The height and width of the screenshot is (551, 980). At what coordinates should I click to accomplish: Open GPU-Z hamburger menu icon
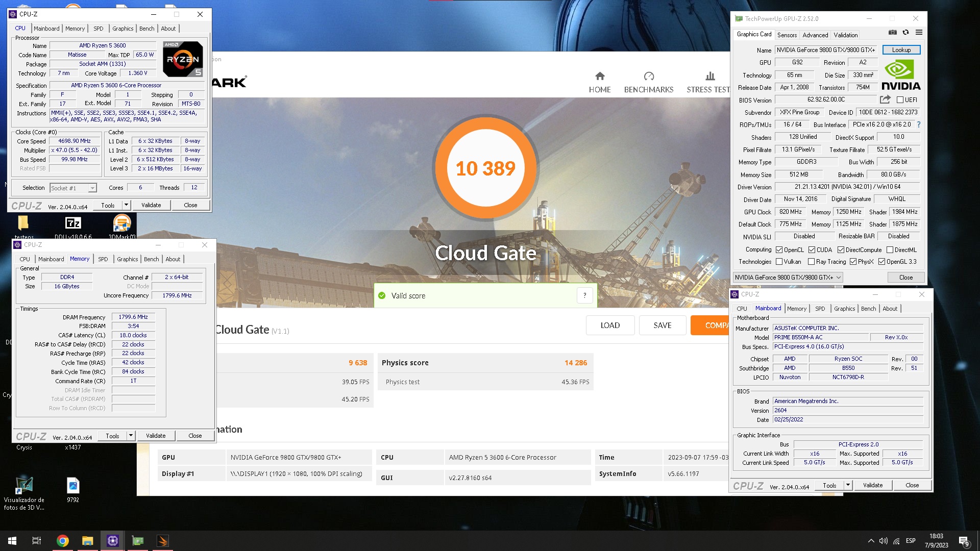point(919,32)
